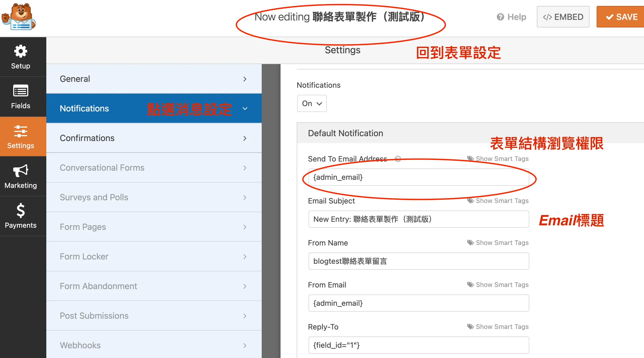Click the Email Subject input field
The width and height of the screenshot is (644, 358).
pyautogui.click(x=419, y=219)
